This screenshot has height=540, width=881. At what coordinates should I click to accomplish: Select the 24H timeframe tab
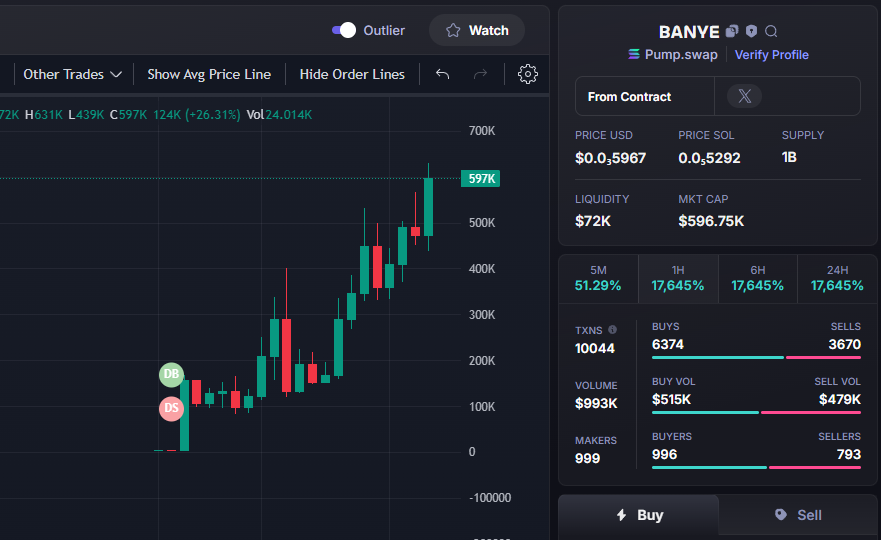(837, 279)
